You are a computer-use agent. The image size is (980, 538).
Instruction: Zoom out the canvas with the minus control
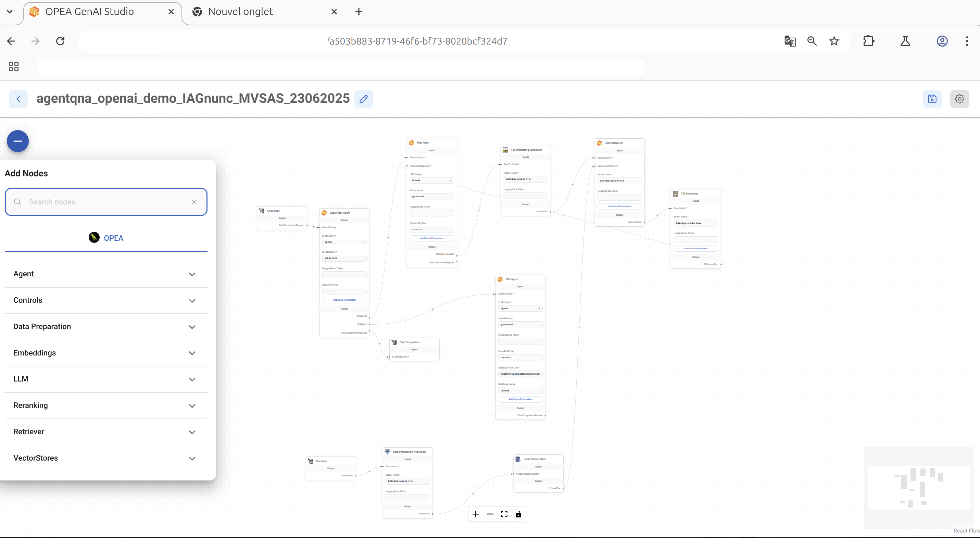click(x=490, y=514)
